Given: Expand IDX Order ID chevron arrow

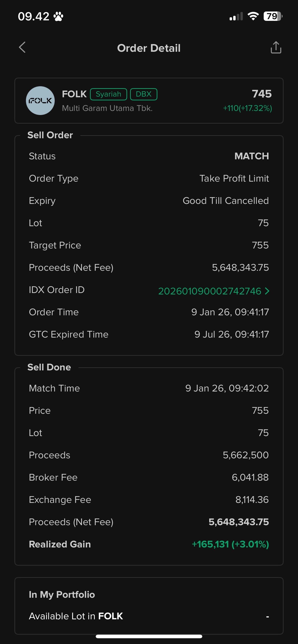Looking at the screenshot, I should [x=267, y=291].
